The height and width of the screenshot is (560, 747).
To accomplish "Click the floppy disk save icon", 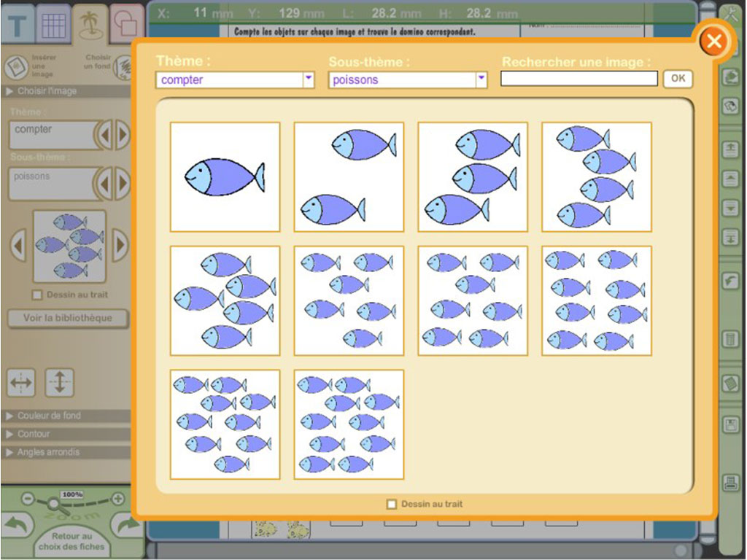I will 730,425.
